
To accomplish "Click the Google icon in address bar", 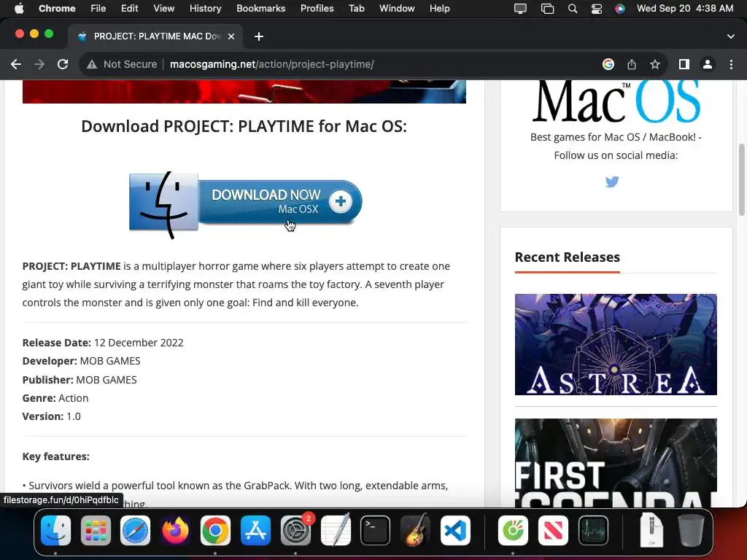I will pyautogui.click(x=608, y=64).
